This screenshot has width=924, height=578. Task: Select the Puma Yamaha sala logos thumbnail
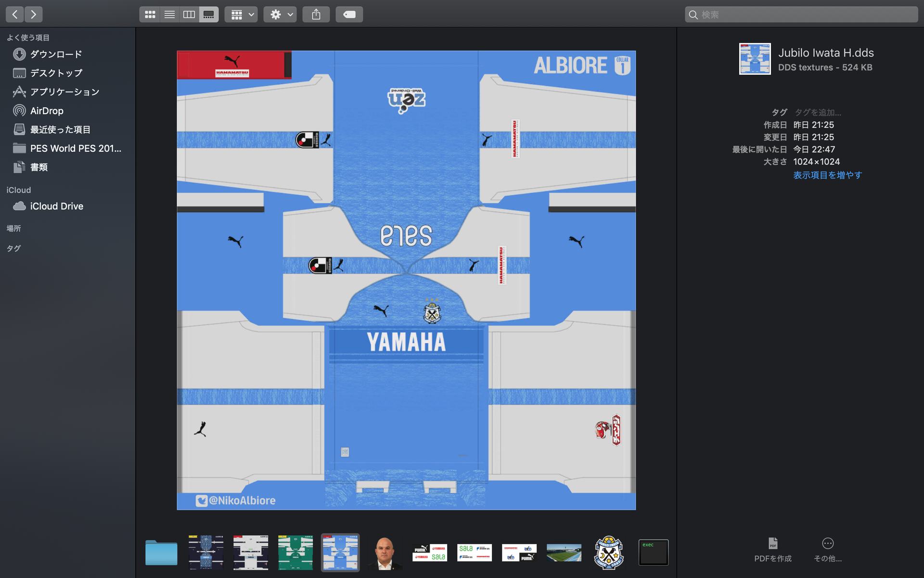click(430, 553)
